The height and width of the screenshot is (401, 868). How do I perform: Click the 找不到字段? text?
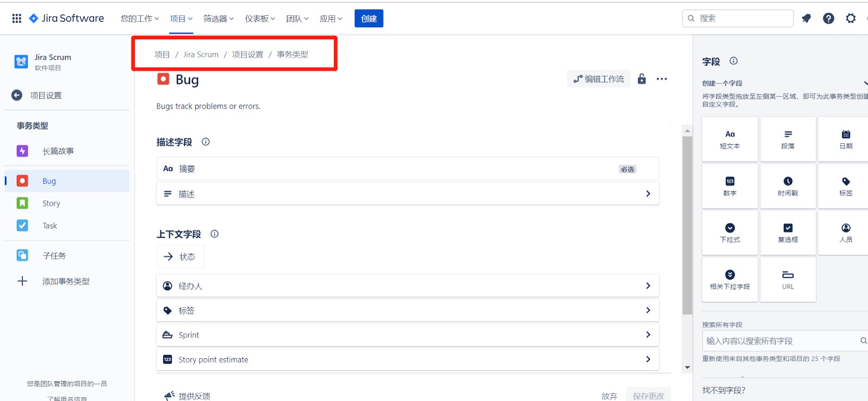tap(724, 390)
